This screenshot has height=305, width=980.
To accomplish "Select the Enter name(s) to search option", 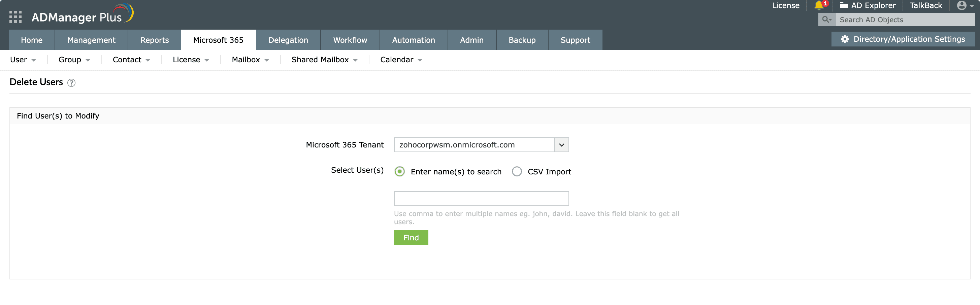I will point(399,171).
